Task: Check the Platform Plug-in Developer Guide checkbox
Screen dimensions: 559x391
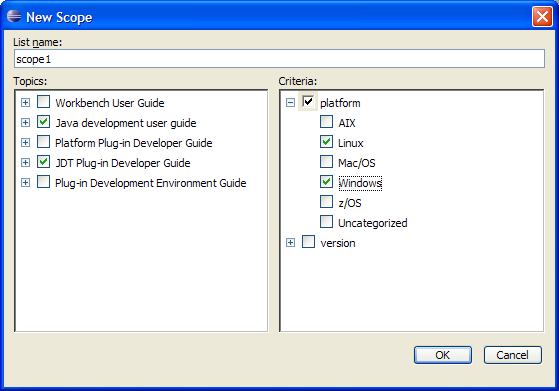Action: point(43,142)
